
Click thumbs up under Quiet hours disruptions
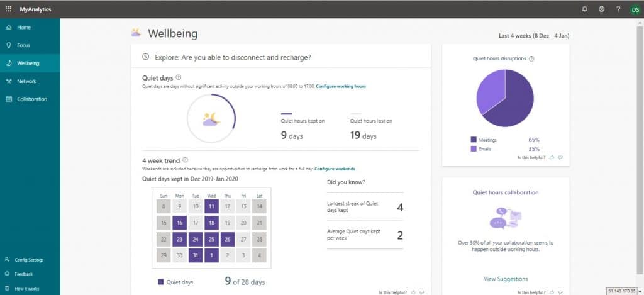(552, 158)
